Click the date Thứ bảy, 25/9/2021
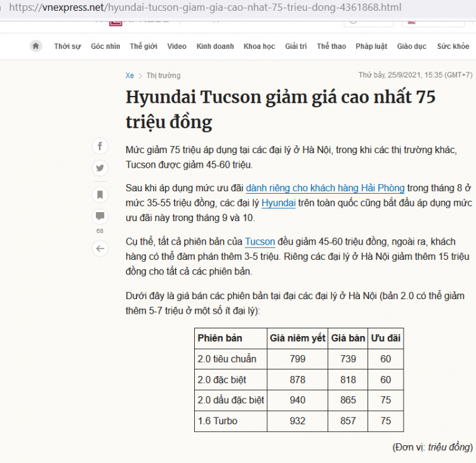 click(415, 75)
